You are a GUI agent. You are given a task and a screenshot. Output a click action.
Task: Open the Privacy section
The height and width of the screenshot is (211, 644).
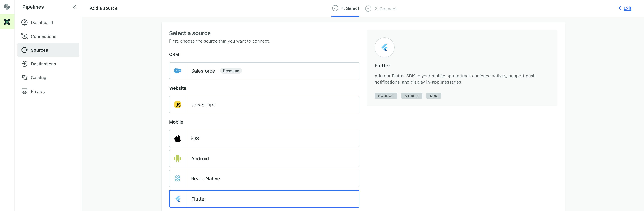coord(48,91)
